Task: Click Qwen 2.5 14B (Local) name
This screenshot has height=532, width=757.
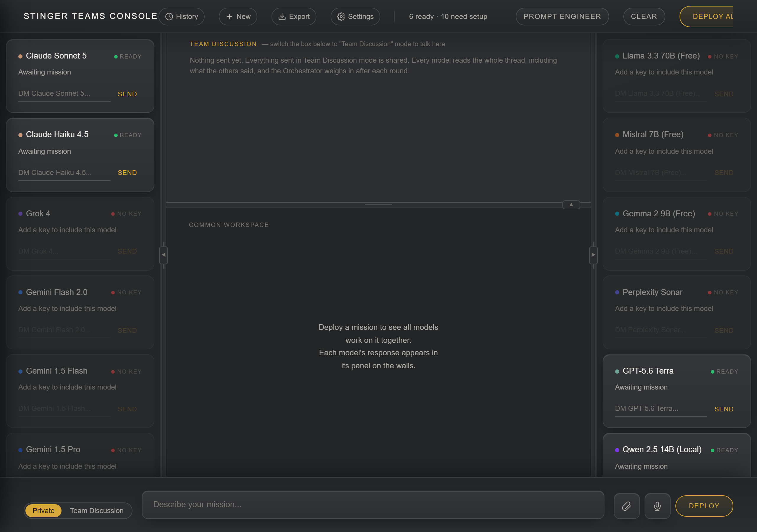Action: 662,450
